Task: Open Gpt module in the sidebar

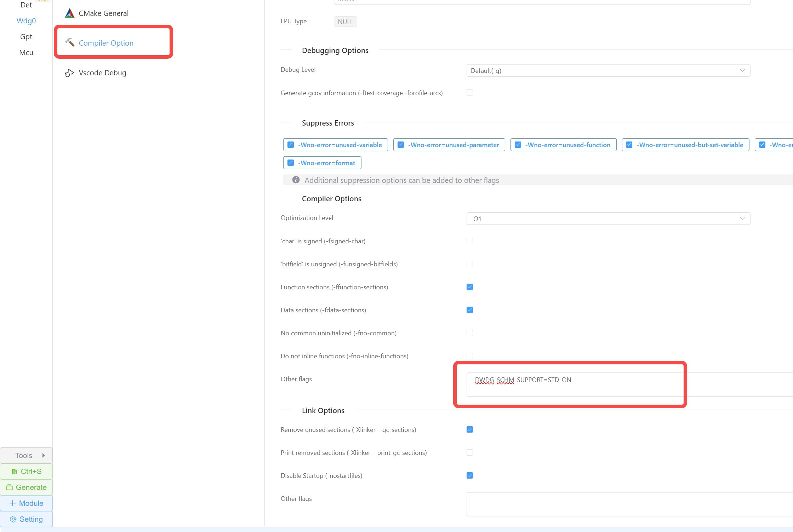Action: 26,37
